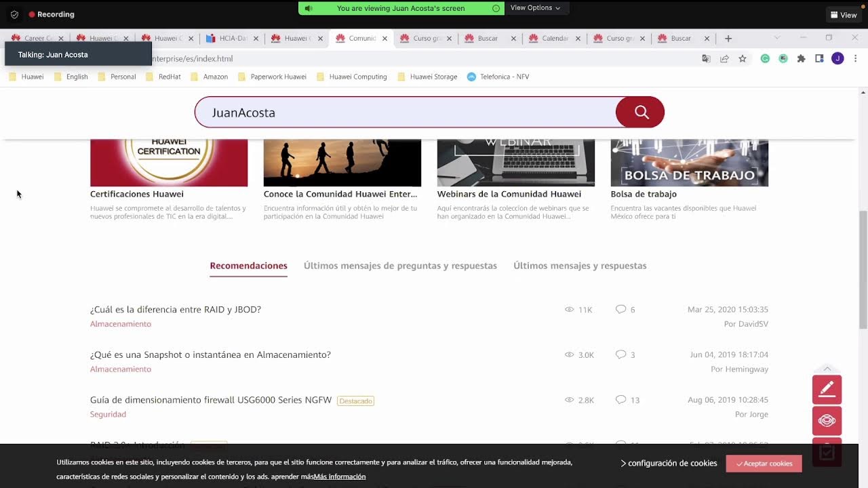The image size is (868, 488).
Task: Open Conoce la Comunidad Huawei card image
Action: 342,163
